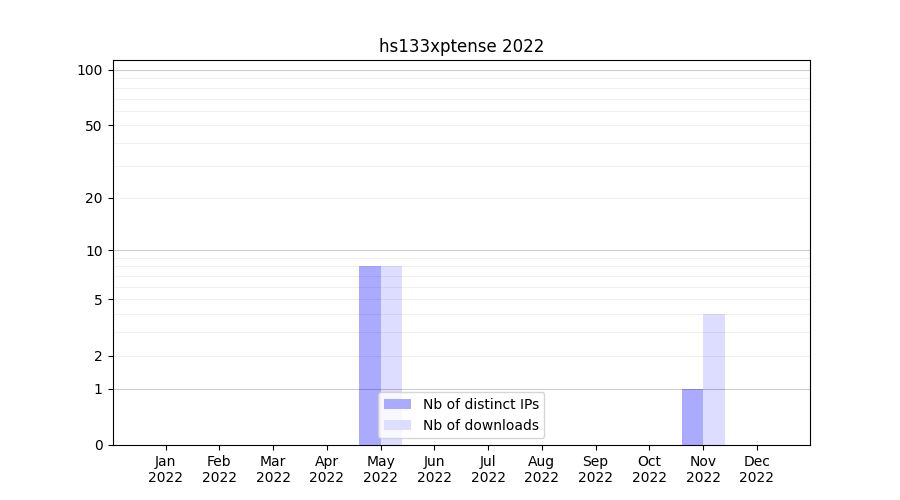
Task: Click the Jan 2022 x-axis label
Action: tap(165, 469)
